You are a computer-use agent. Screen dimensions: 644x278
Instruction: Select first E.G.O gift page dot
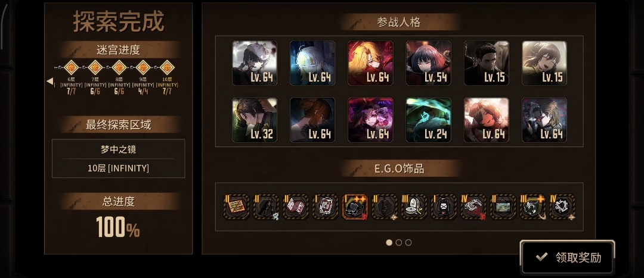click(389, 242)
